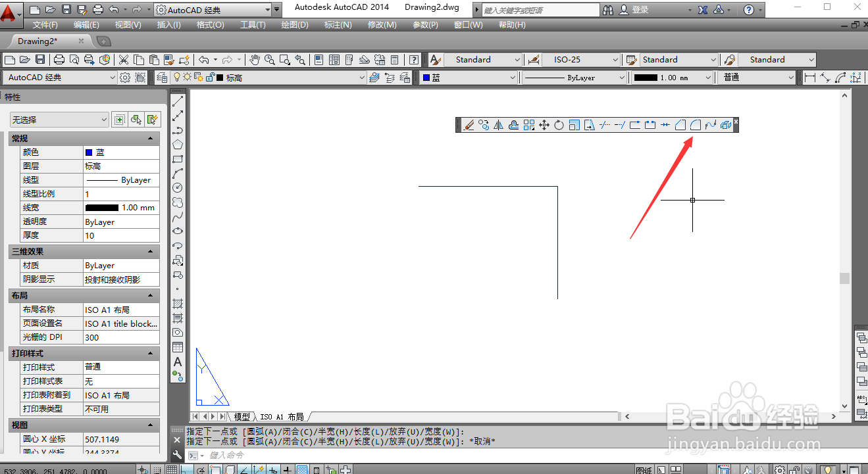This screenshot has width=868, height=474.
Task: Select the Chamfer tool
Action: (x=680, y=125)
